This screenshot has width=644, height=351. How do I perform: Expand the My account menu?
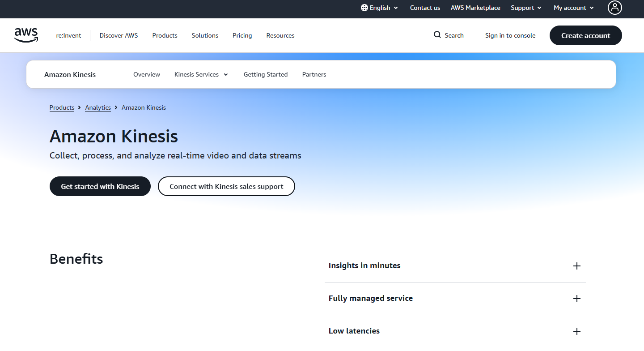tap(574, 8)
